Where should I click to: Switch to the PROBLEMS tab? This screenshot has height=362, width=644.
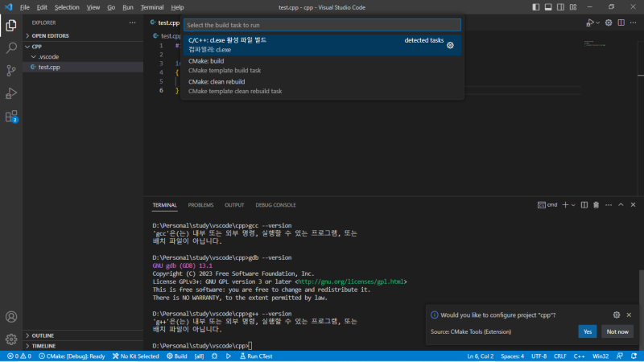point(200,205)
